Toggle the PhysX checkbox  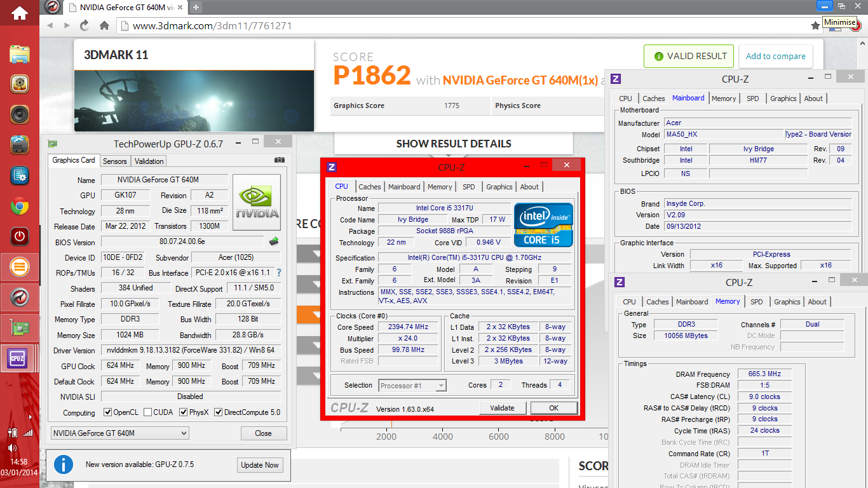click(x=184, y=412)
